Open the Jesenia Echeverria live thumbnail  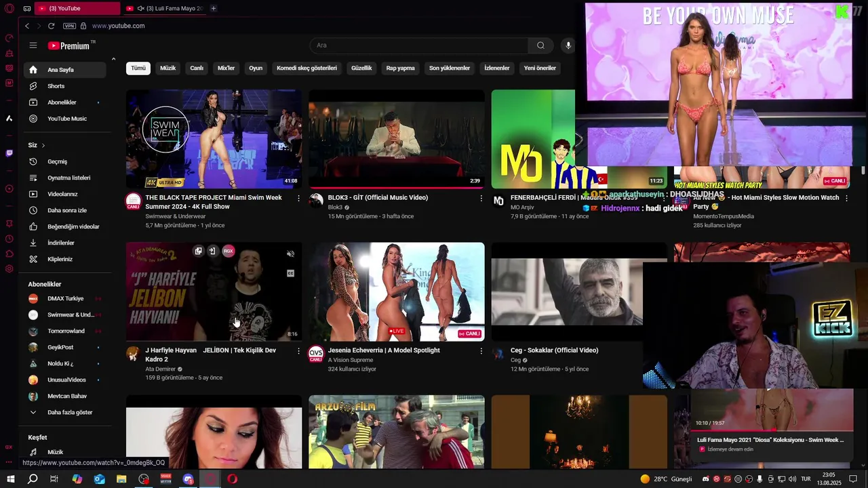pos(397,291)
